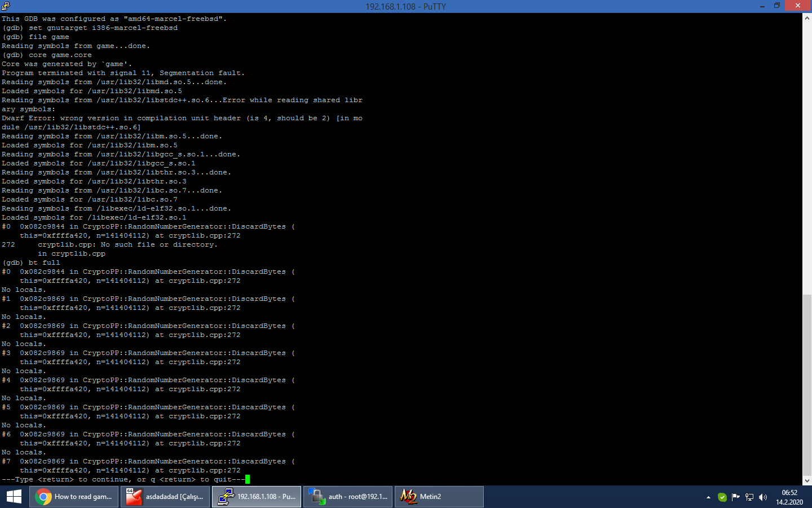Click the Windows Start button
The height and width of the screenshot is (508, 812).
(14, 497)
